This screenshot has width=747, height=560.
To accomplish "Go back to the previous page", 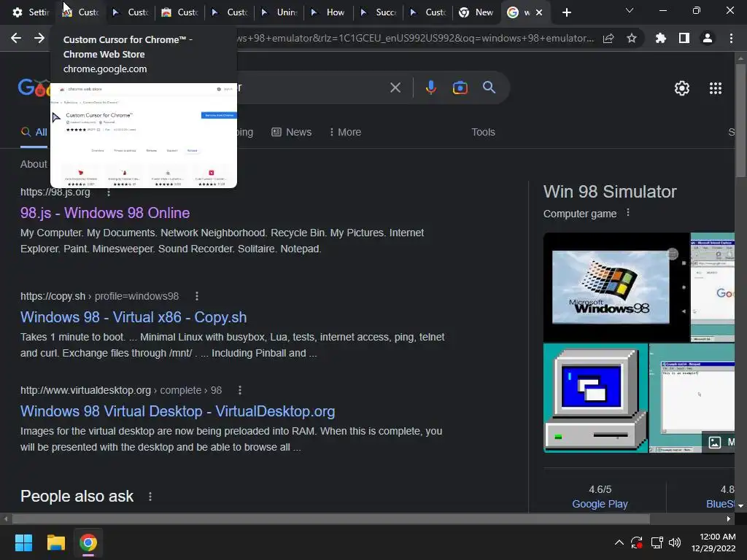I will (x=16, y=38).
